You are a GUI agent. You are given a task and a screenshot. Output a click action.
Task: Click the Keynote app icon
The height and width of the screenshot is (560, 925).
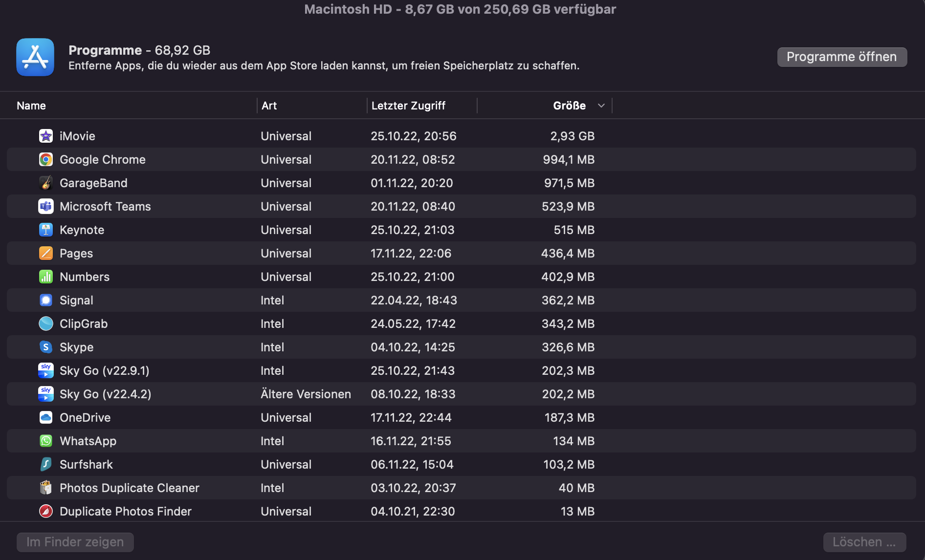pyautogui.click(x=46, y=230)
